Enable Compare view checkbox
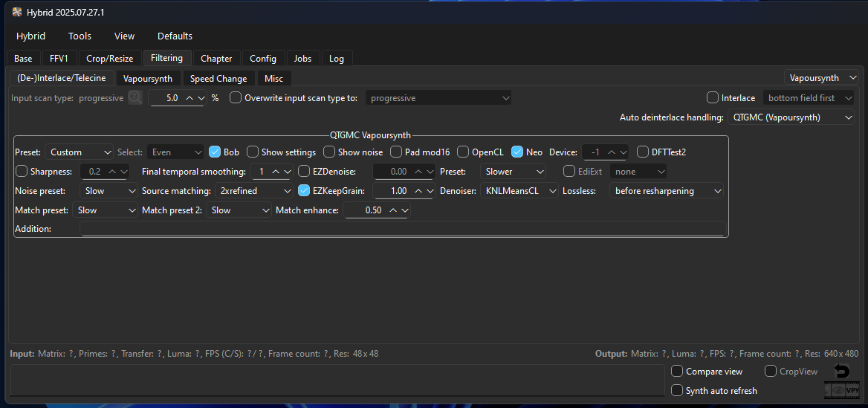This screenshot has height=408, width=868. pos(677,371)
